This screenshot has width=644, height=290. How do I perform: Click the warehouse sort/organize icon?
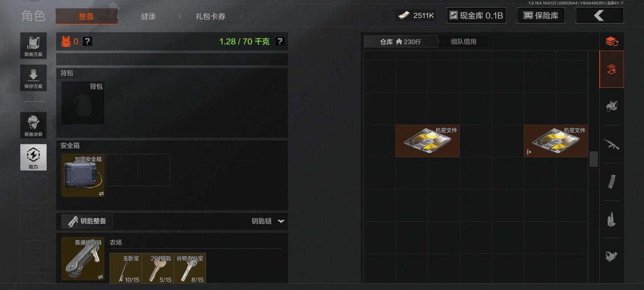[x=612, y=42]
